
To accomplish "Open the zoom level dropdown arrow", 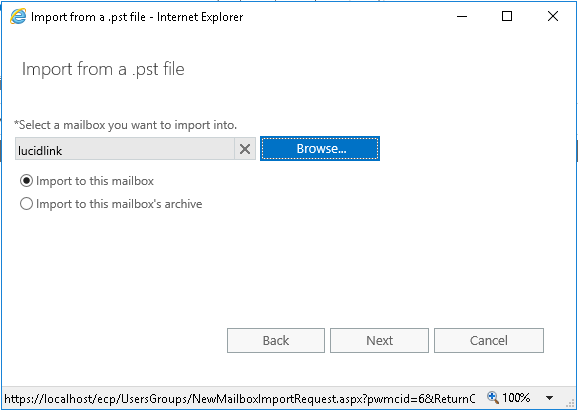I will click(x=549, y=398).
